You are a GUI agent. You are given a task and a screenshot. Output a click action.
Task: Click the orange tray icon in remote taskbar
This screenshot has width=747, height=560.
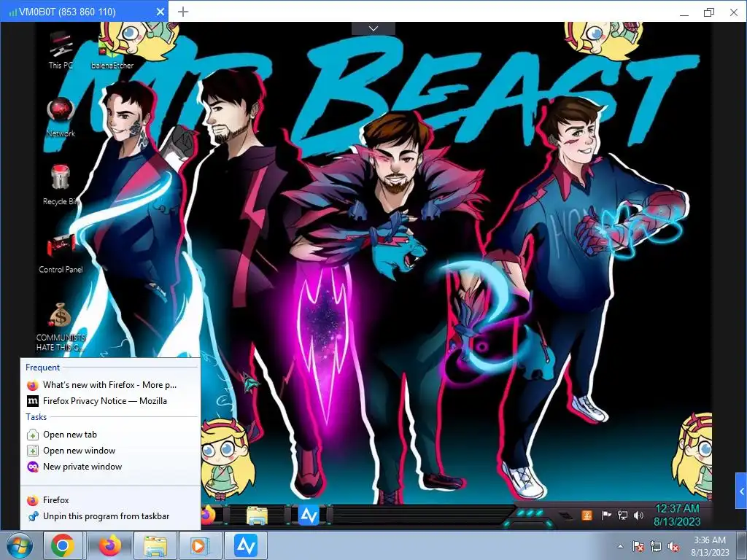(587, 516)
